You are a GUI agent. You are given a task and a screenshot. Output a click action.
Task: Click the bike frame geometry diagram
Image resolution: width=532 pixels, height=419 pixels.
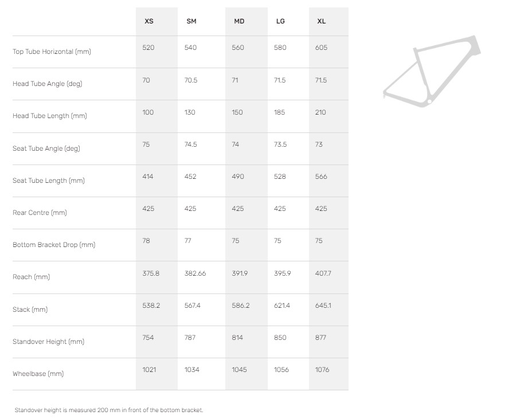coord(431,71)
